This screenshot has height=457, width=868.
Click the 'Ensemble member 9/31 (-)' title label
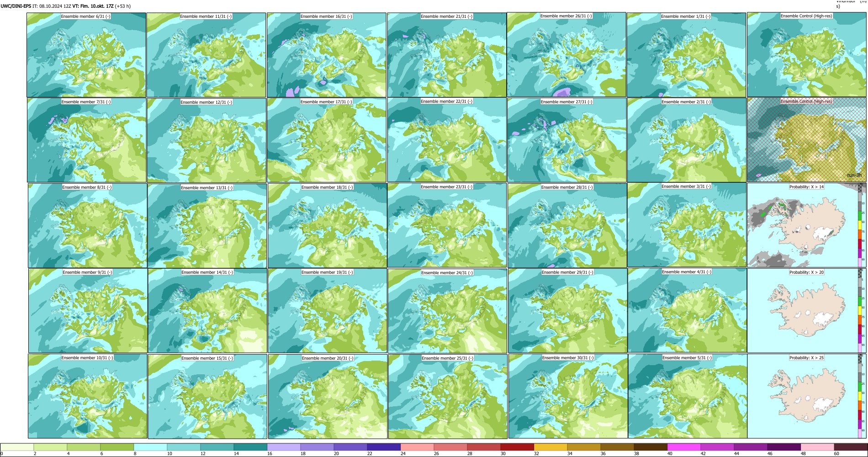click(x=87, y=272)
